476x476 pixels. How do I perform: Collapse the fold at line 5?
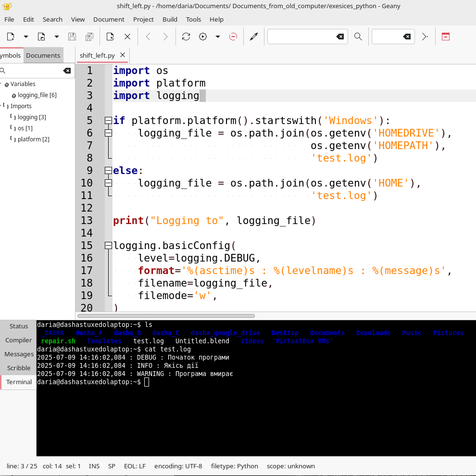click(x=108, y=121)
